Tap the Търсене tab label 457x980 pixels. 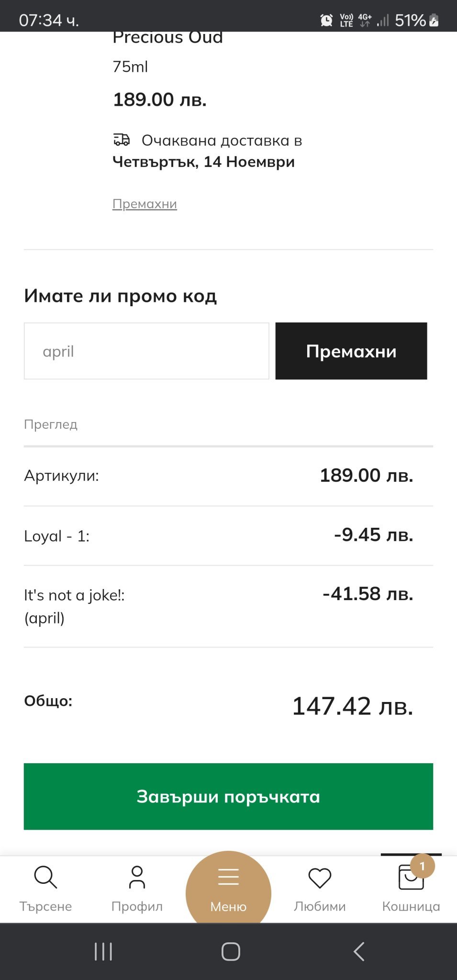coord(45,906)
